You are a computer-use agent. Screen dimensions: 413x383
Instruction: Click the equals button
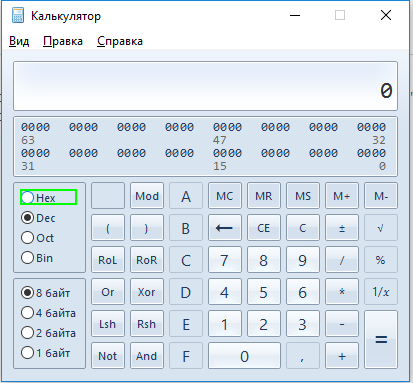click(x=381, y=340)
